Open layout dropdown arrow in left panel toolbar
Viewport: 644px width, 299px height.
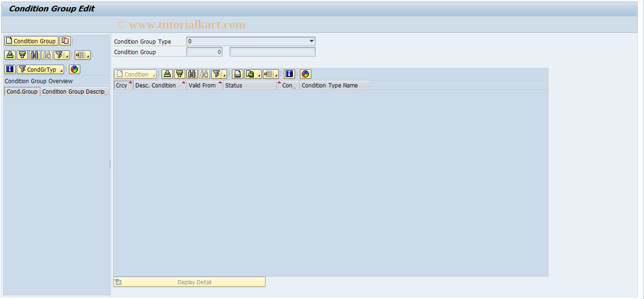[x=88, y=55]
